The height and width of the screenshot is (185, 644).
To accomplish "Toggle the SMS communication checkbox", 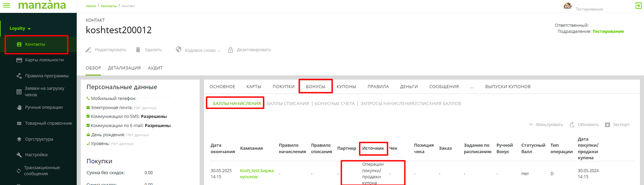I will tap(88, 116).
